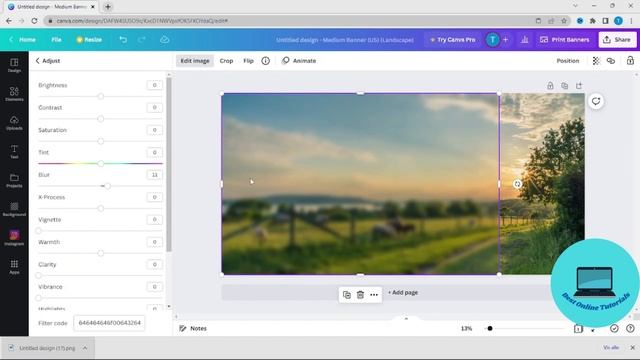Click the link icon in toolbar
This screenshot has height=360, width=640.
coord(611,61)
